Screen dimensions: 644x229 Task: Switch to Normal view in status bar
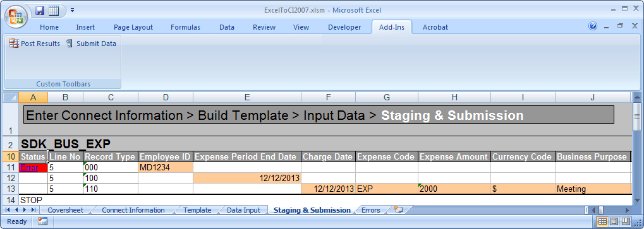602,221
